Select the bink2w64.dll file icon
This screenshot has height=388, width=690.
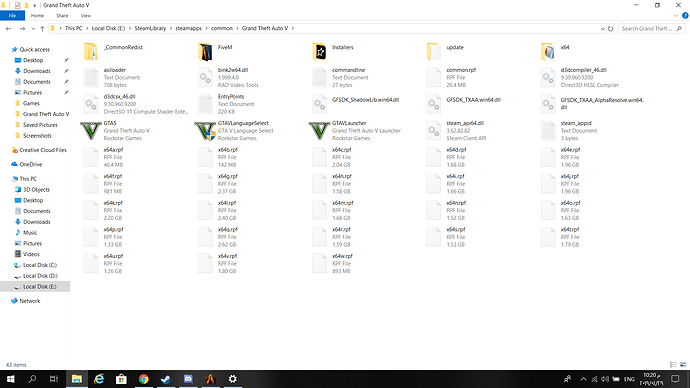(x=205, y=78)
